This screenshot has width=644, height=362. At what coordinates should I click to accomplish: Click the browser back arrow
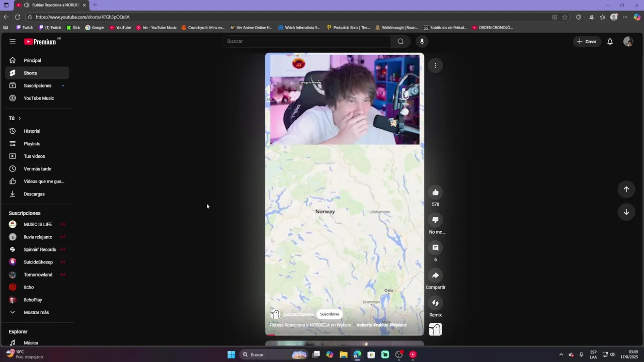6,17
